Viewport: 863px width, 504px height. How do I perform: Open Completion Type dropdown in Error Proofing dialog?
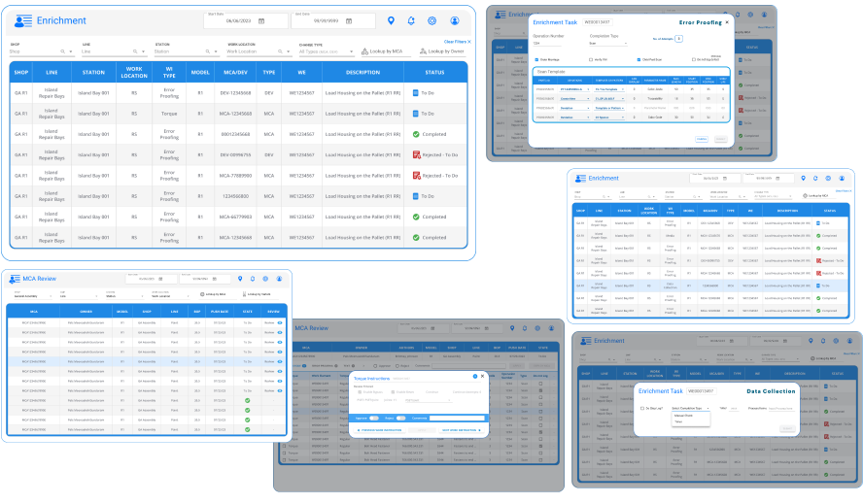click(608, 43)
